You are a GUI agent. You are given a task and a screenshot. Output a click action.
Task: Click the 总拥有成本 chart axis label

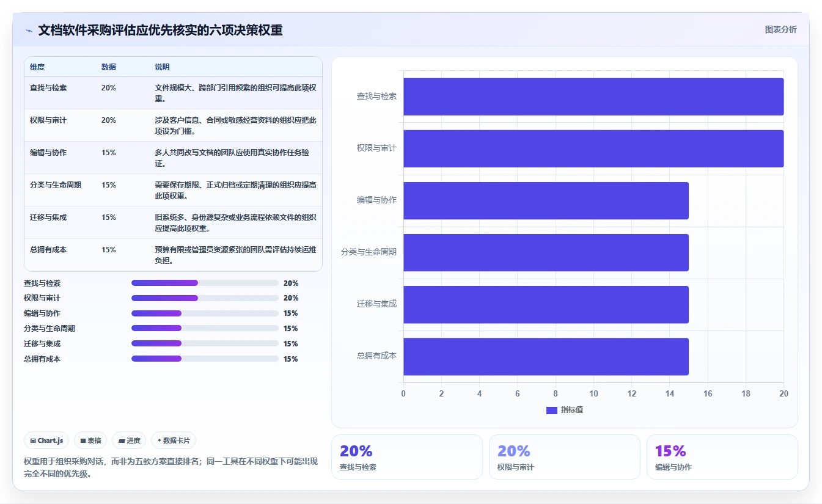pos(376,356)
